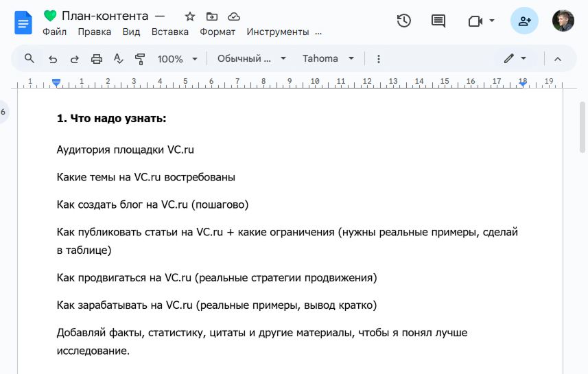The width and height of the screenshot is (588, 374).
Task: Open the Формат menu
Action: click(x=217, y=32)
